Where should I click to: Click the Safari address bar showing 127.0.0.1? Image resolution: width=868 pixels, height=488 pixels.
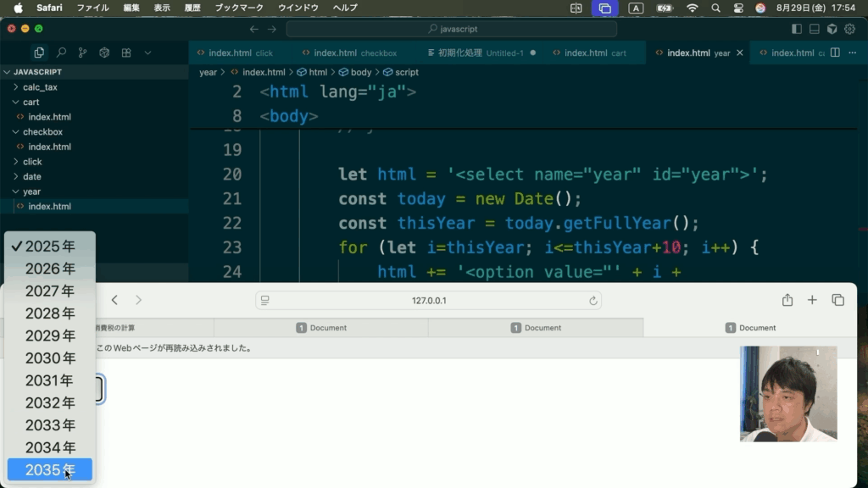click(429, 301)
